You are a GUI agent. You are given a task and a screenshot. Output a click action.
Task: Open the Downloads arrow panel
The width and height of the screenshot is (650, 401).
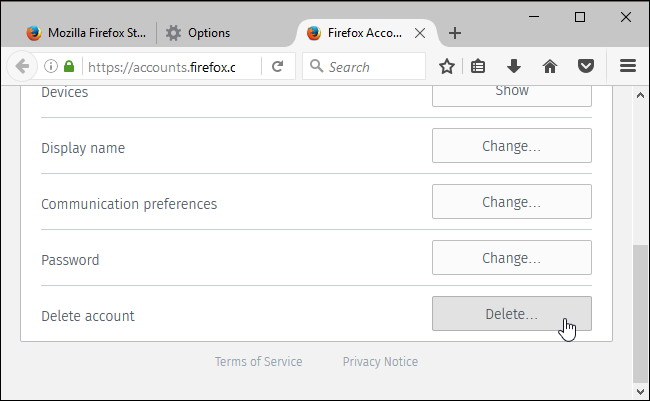click(x=514, y=67)
